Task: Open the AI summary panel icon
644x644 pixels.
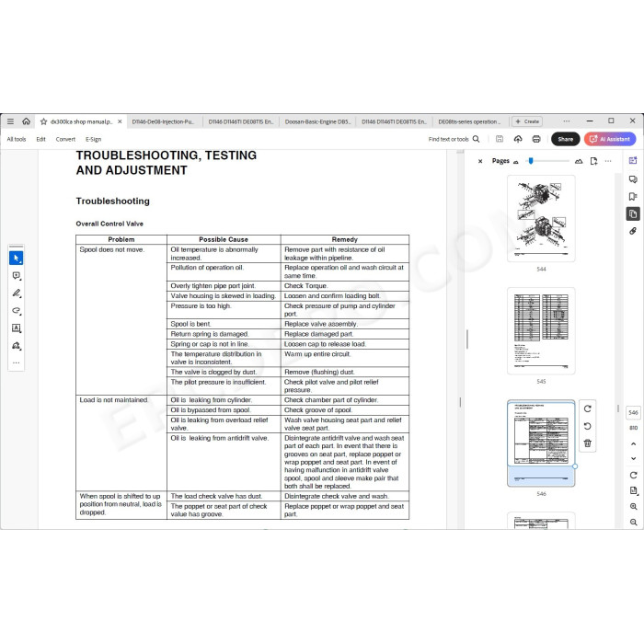Action: 633,161
